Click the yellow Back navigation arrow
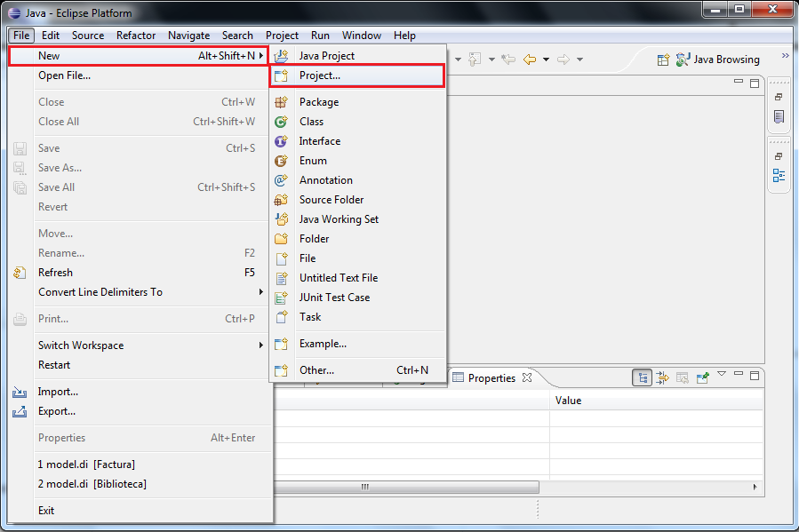Screen dimensions: 799x532 point(530,60)
